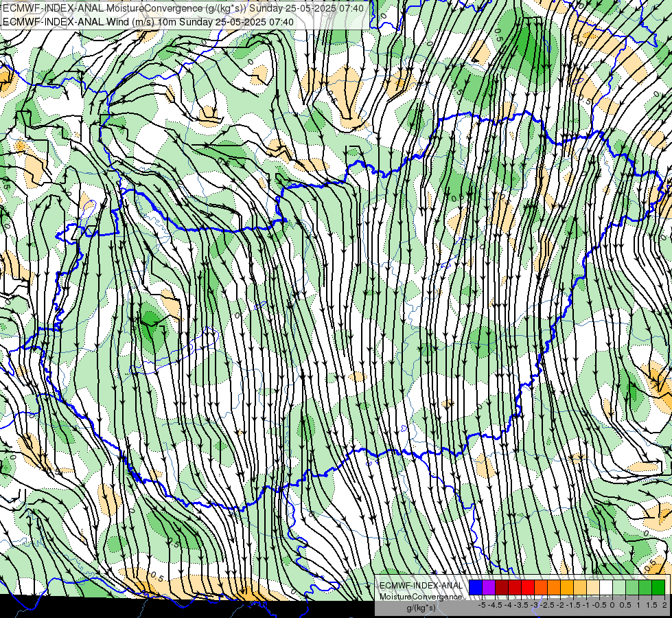Select the pale peach swatch above -0.5
The width and height of the screenshot is (672, 618).
point(592,587)
